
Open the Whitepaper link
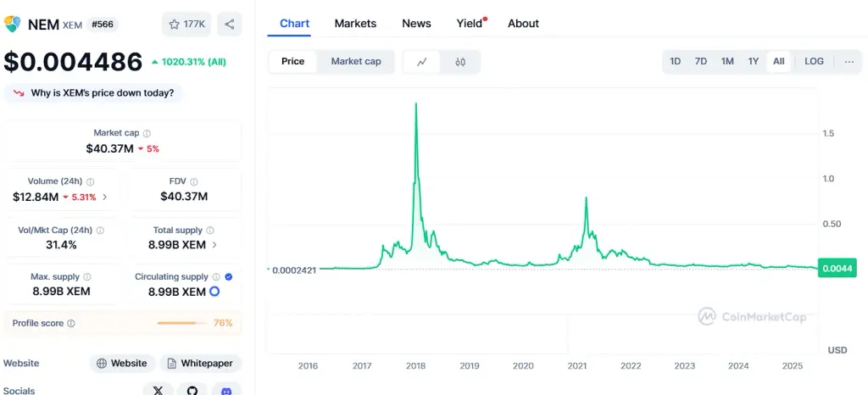click(x=201, y=364)
